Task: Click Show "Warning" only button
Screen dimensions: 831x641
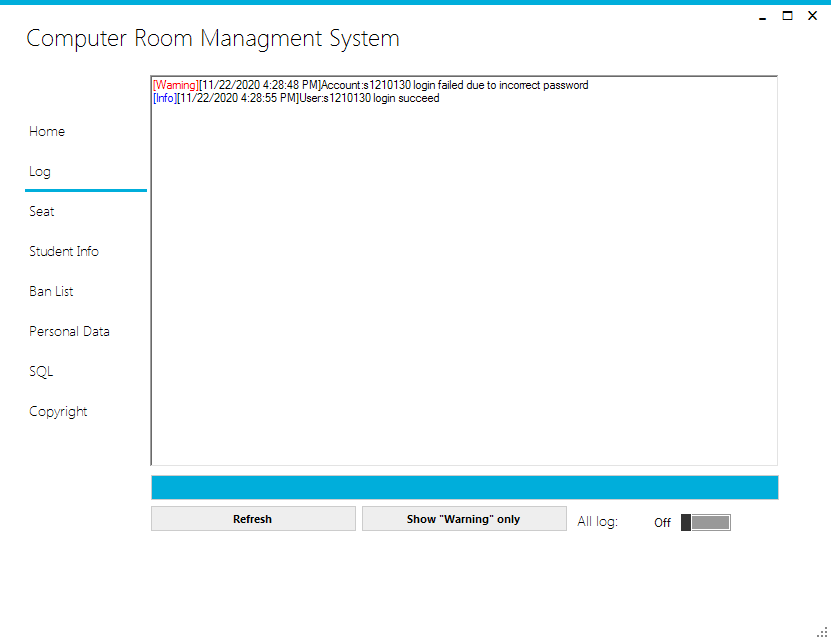Action: [x=464, y=519]
